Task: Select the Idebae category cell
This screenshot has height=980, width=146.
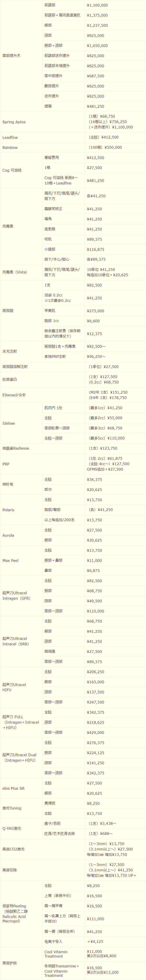Action: click(21, 423)
